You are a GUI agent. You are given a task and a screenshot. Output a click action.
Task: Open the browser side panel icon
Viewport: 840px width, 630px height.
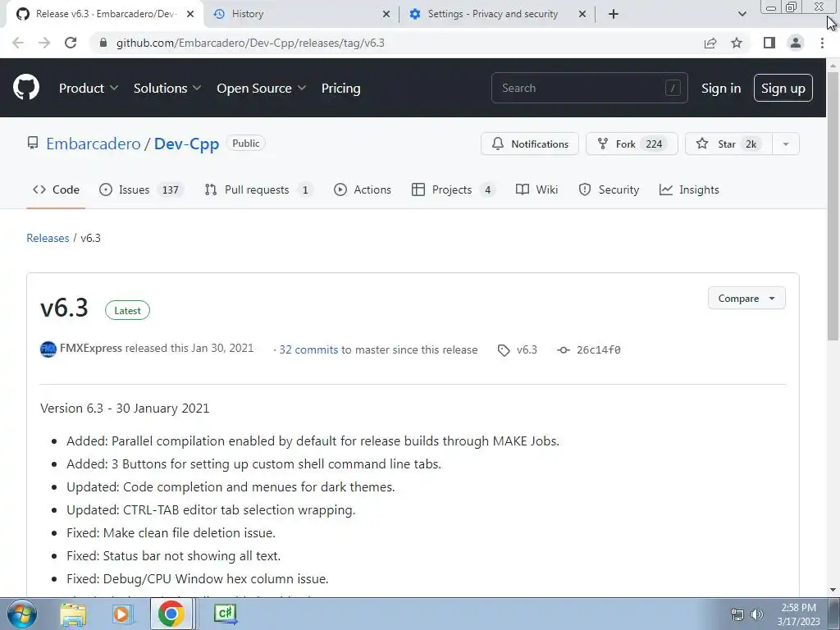tap(769, 43)
